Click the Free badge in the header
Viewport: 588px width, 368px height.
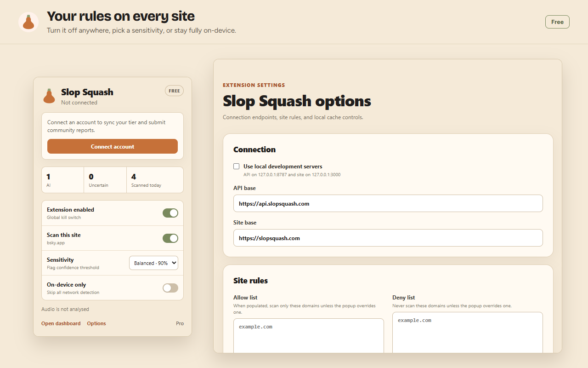(x=557, y=22)
